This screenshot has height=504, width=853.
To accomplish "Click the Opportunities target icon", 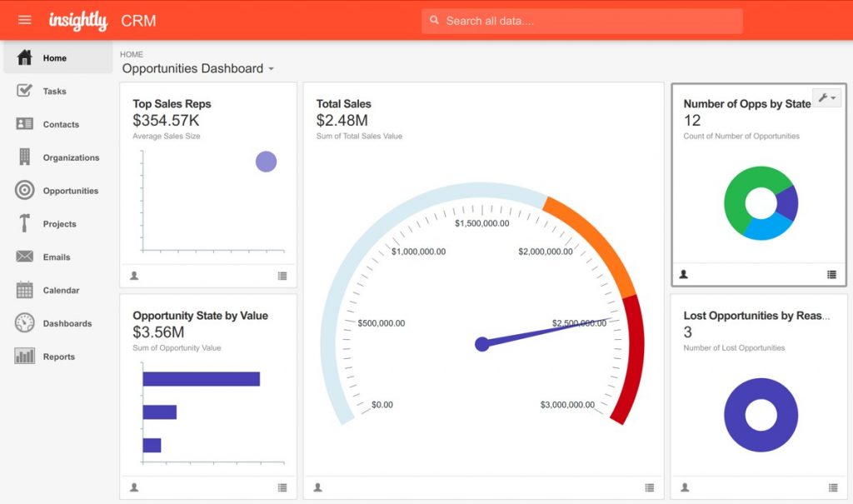I will tap(25, 190).
